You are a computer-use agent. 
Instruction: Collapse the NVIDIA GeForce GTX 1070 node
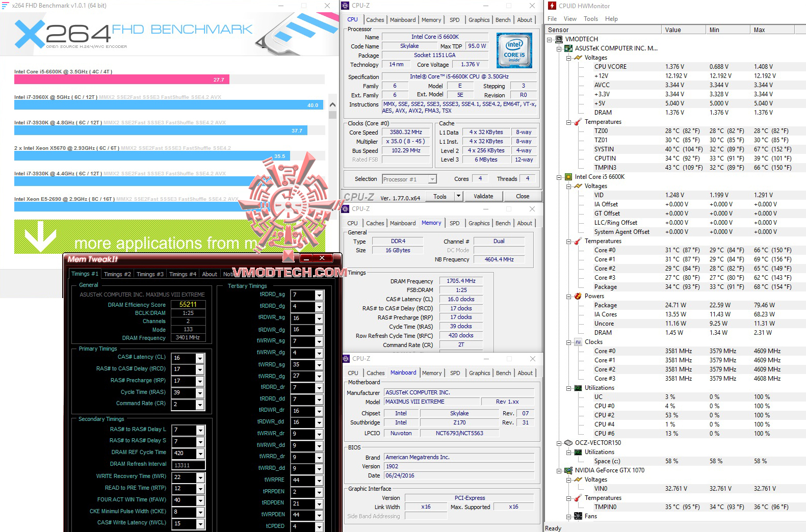point(559,470)
